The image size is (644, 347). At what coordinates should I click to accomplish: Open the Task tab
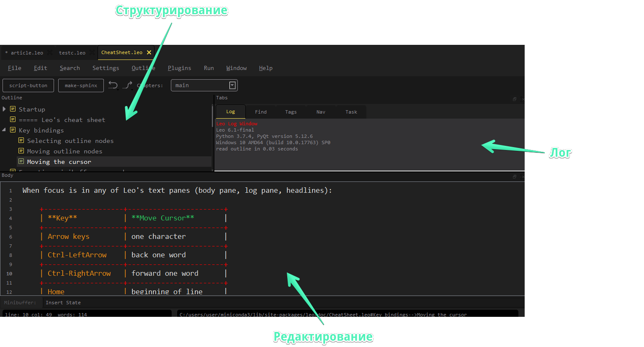[x=351, y=112]
